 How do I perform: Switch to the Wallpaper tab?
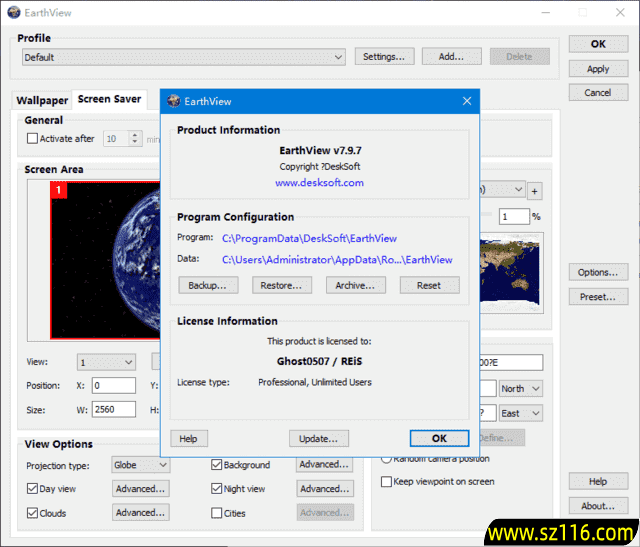[42, 100]
